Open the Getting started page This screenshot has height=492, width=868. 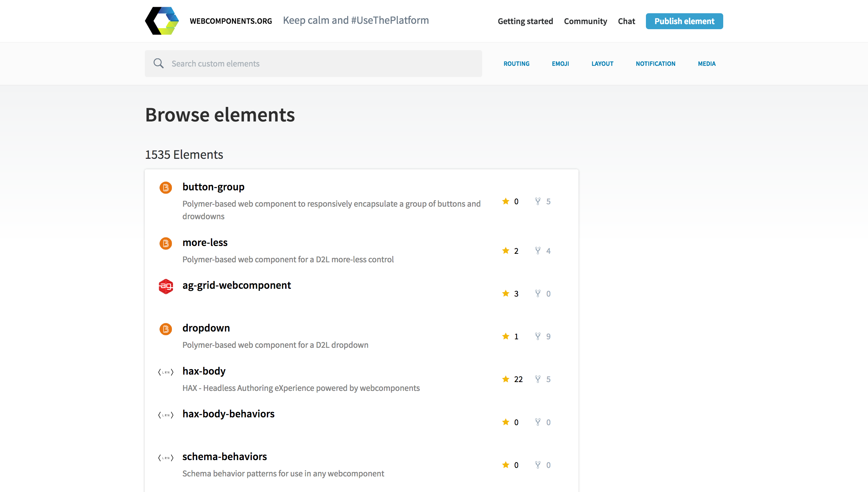point(525,21)
